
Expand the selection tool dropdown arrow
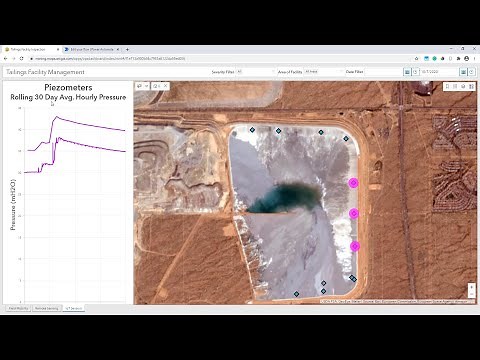146,86
